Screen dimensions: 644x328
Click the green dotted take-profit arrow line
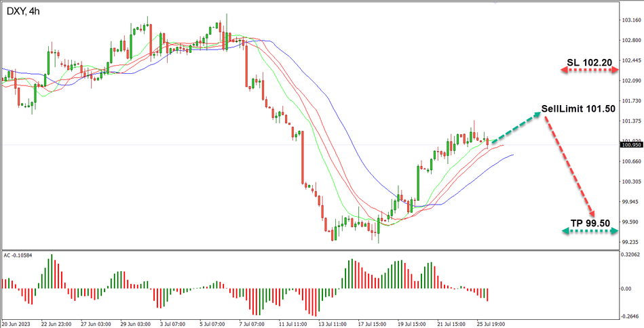point(590,232)
